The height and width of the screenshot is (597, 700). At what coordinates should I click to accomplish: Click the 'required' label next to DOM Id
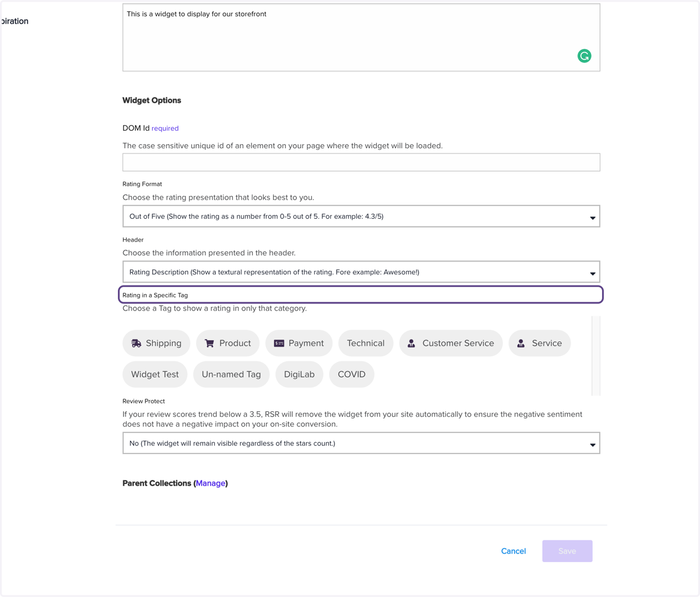coord(165,128)
